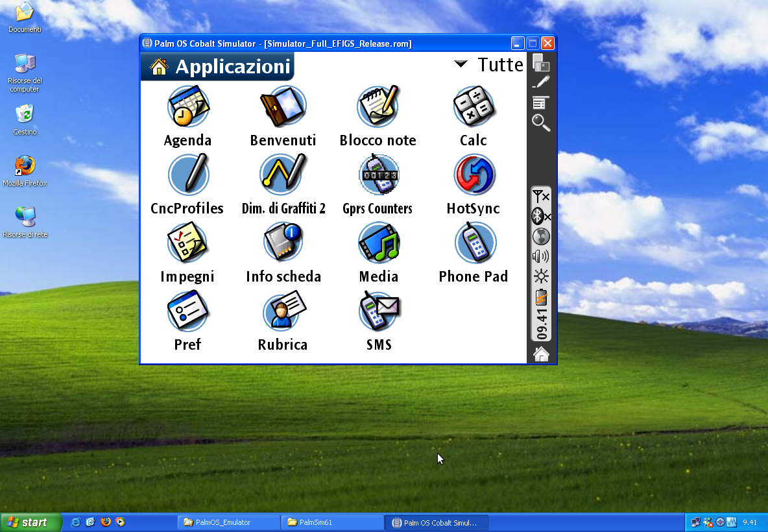Launch Dim. di Graffiti 2 app
Viewport: 768px width, 532px height.
(x=283, y=175)
